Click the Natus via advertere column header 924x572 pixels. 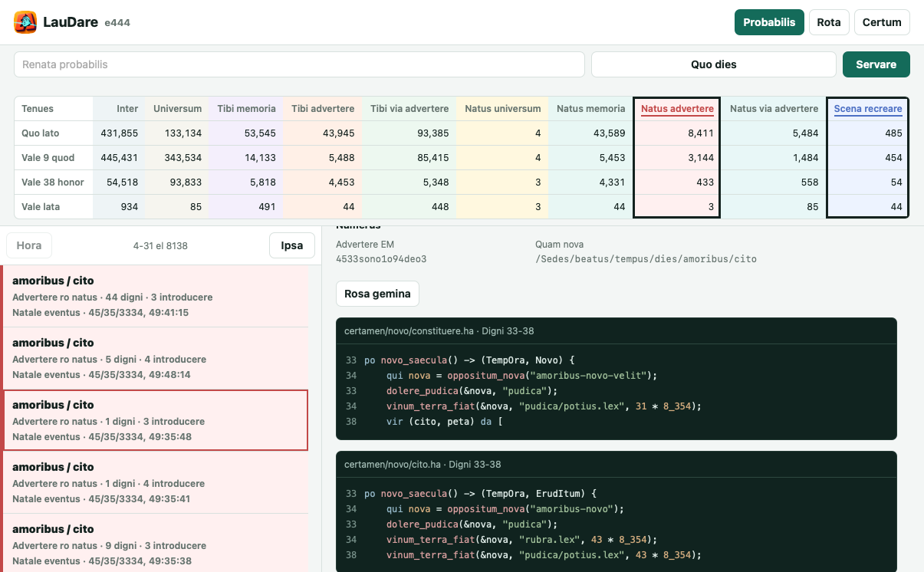(x=774, y=109)
